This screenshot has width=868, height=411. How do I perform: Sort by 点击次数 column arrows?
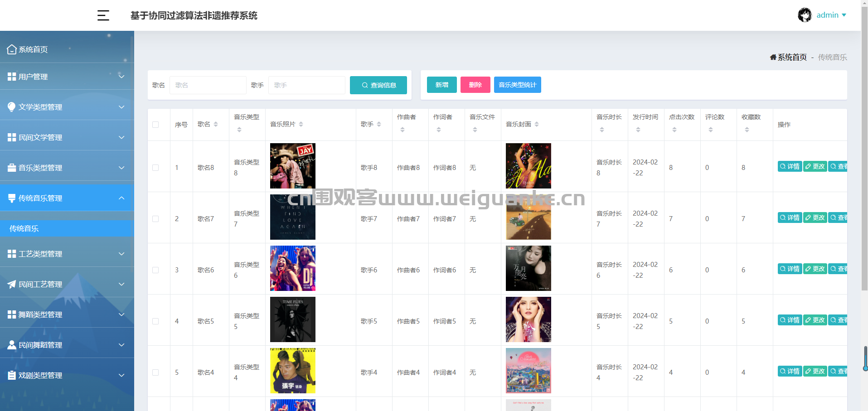click(x=674, y=130)
